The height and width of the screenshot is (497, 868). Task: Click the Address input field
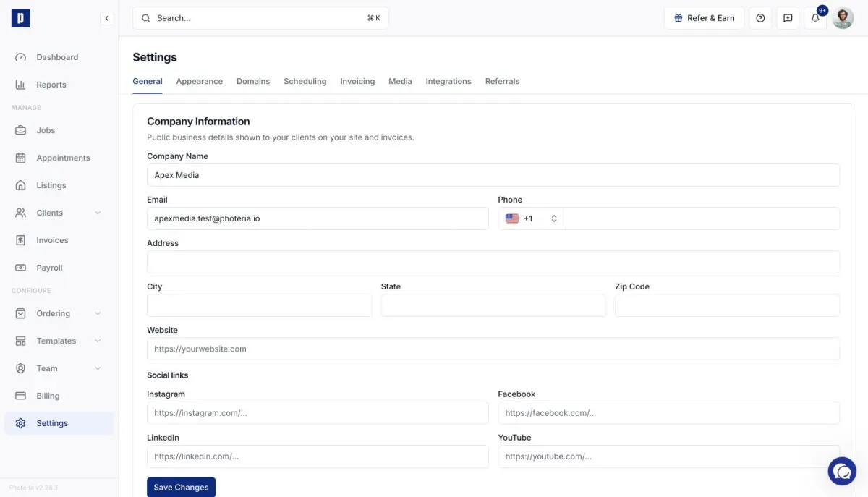pyautogui.click(x=493, y=262)
